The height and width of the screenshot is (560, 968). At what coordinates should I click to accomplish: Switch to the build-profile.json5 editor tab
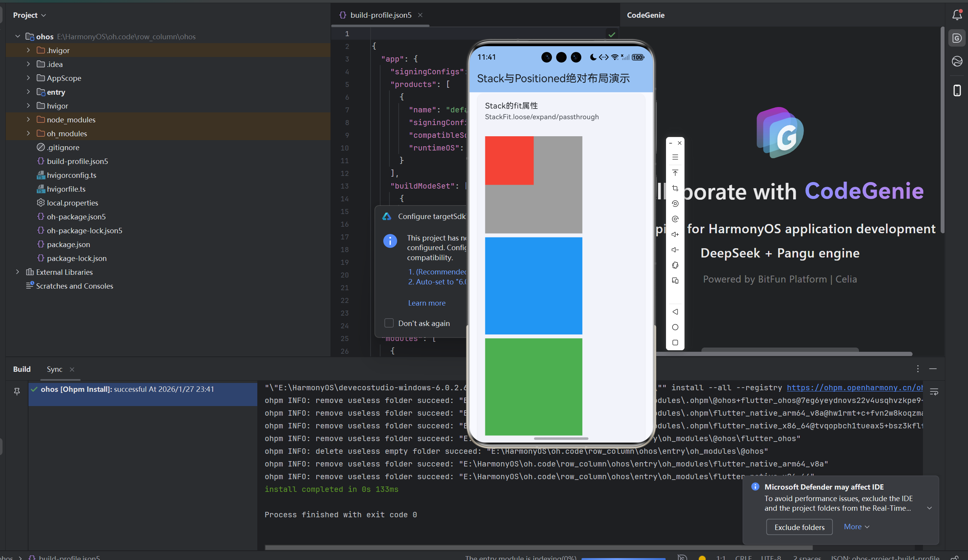click(381, 15)
